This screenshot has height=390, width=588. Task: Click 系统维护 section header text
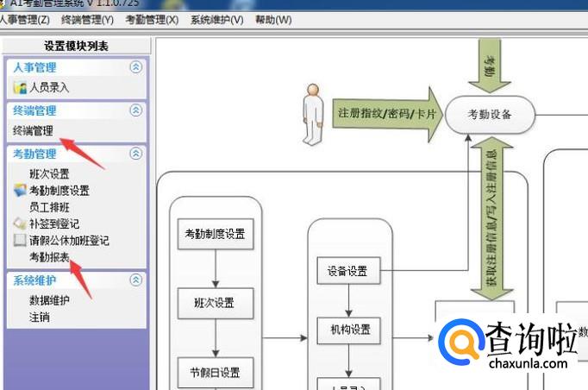click(34, 280)
